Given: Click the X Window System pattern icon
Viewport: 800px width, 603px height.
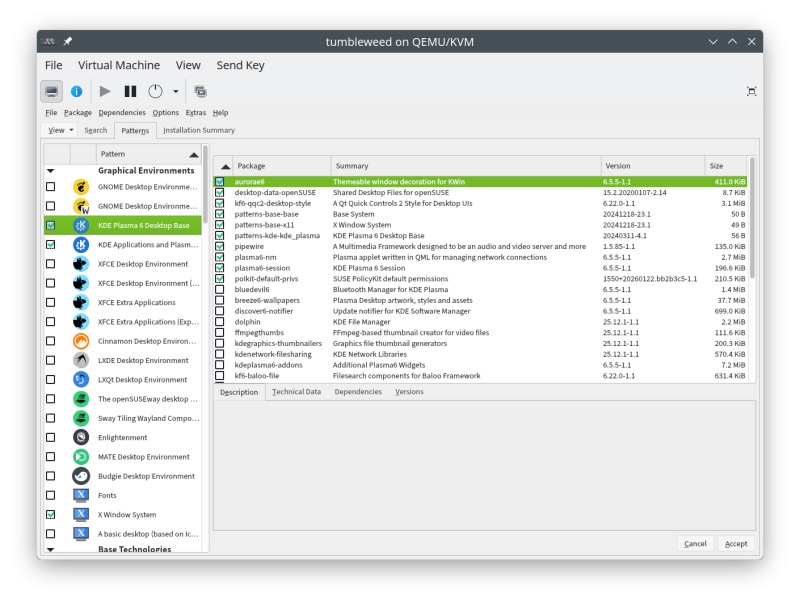Looking at the screenshot, I should point(81,515).
